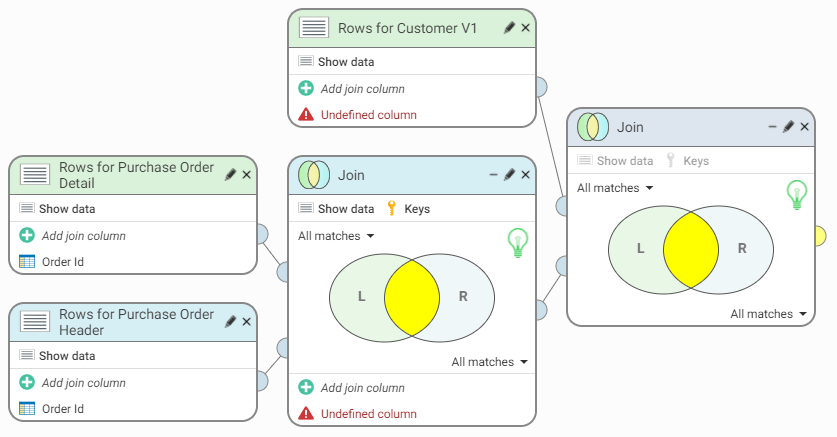
Task: Edit the Rows for Customer V1 node with pencil
Action: 509,28
